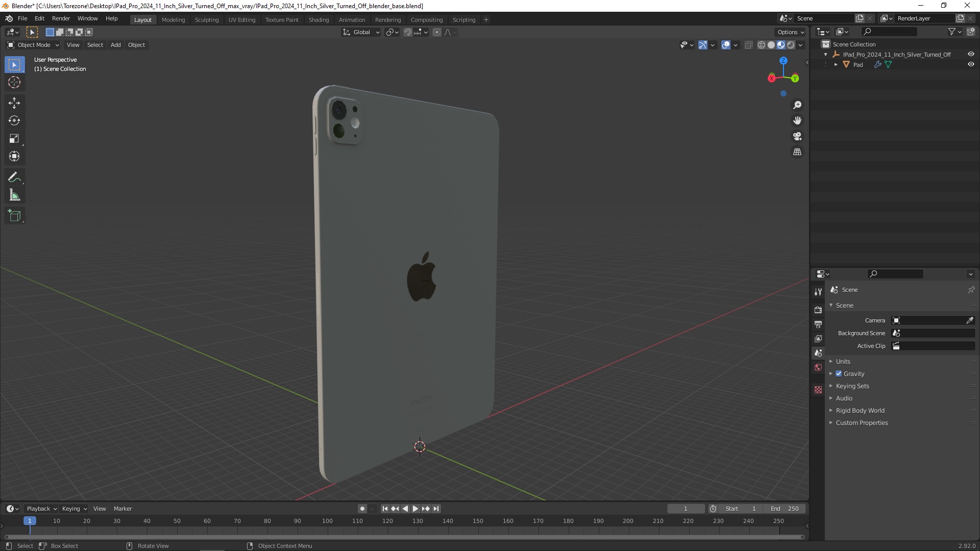The image size is (980, 551).
Task: Switch to the Modeling workspace tab
Action: tap(173, 20)
